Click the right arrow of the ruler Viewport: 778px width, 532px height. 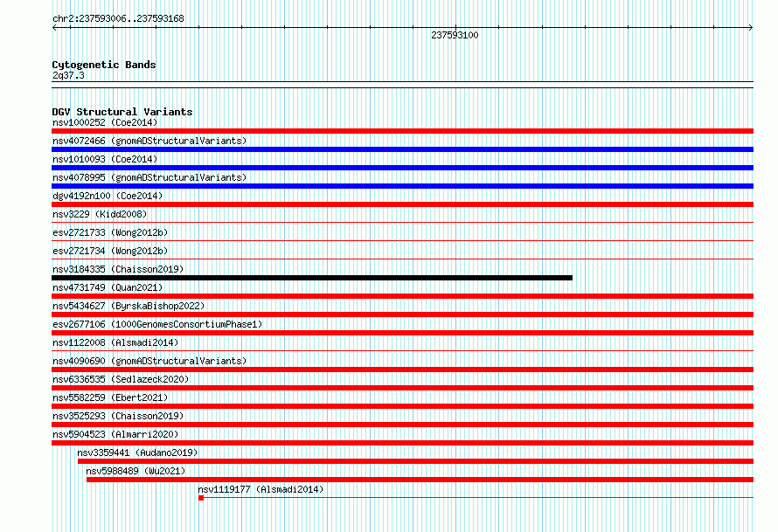[x=751, y=28]
